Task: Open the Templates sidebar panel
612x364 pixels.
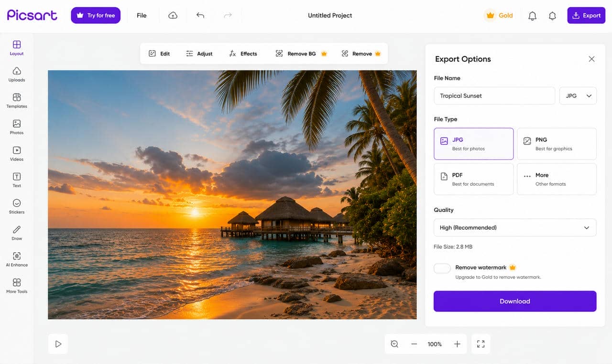Action: coord(17,100)
